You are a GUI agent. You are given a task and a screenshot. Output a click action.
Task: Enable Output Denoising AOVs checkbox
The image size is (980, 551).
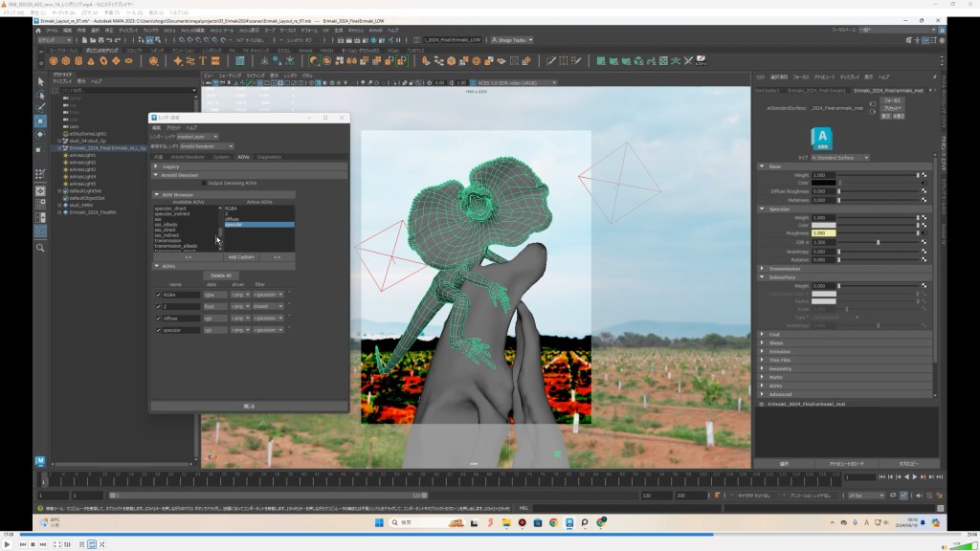[204, 183]
